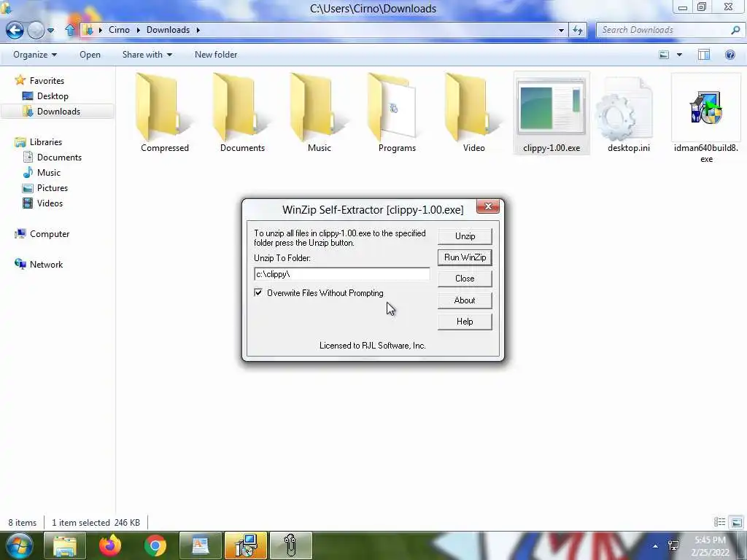This screenshot has height=560, width=747.
Task: Click the Clippy paperclip taskbar icon
Action: click(290, 545)
